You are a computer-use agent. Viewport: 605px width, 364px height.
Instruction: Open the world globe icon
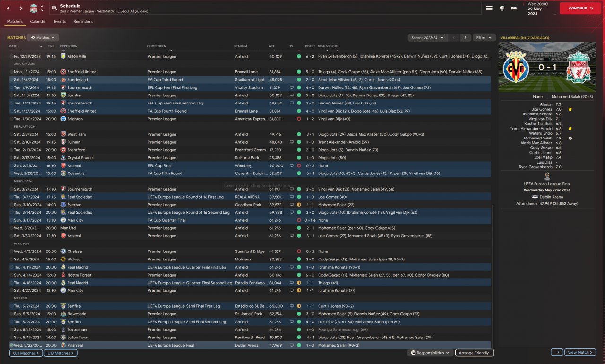[x=502, y=8]
